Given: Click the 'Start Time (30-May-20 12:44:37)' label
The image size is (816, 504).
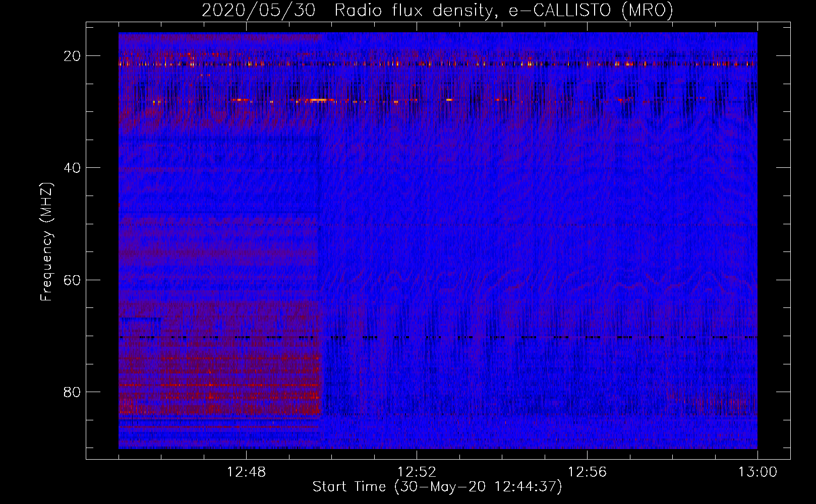Looking at the screenshot, I should coord(437,487).
